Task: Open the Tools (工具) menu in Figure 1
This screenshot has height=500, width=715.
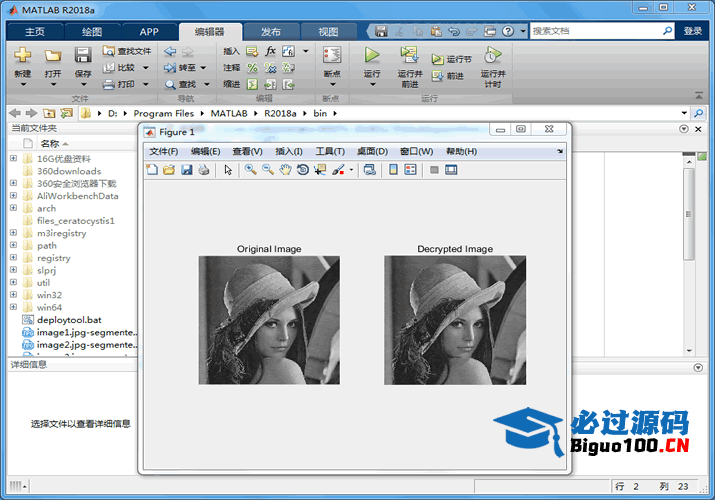Action: (331, 151)
